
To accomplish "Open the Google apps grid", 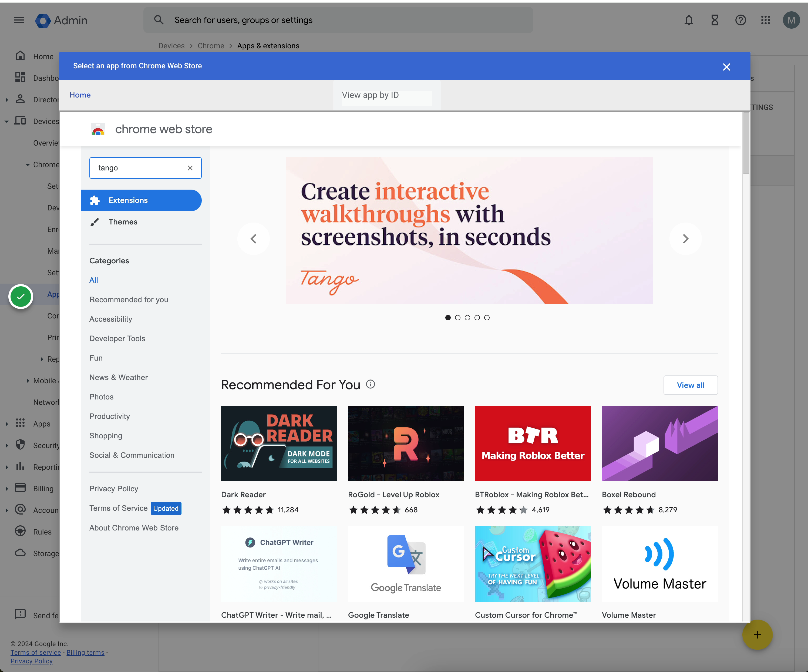I will pyautogui.click(x=765, y=20).
